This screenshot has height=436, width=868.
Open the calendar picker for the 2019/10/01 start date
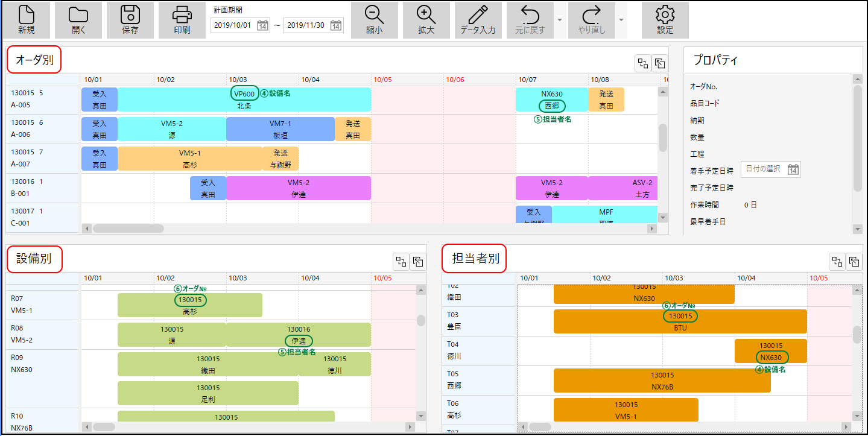(262, 25)
